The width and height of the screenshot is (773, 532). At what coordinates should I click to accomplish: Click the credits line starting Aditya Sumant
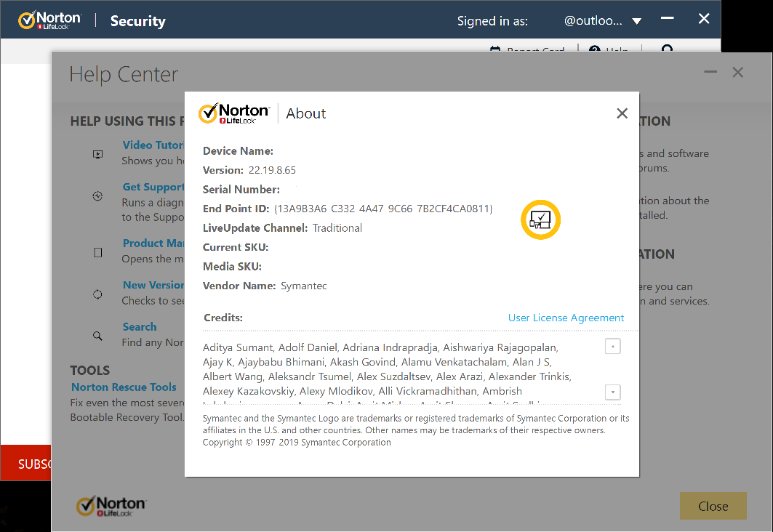point(380,347)
